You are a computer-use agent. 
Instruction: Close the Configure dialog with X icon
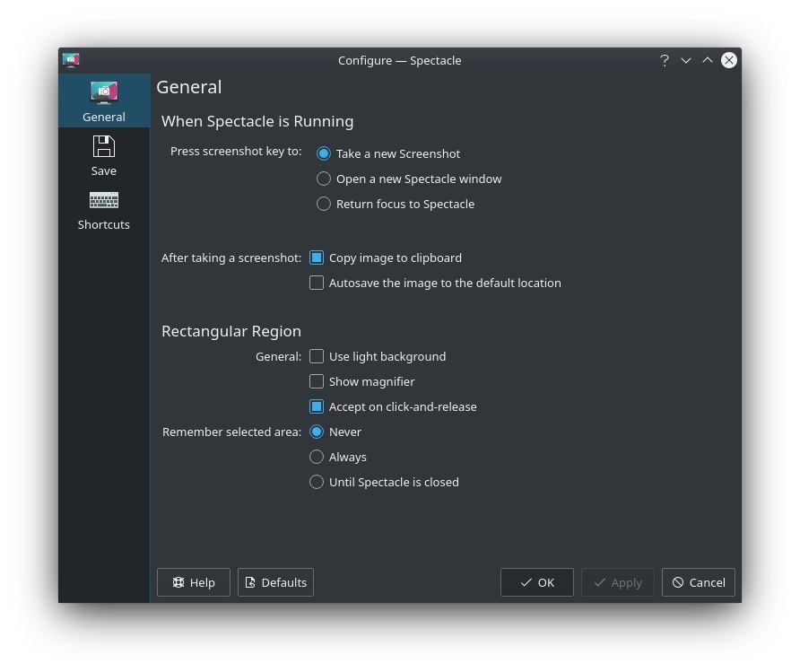point(728,60)
